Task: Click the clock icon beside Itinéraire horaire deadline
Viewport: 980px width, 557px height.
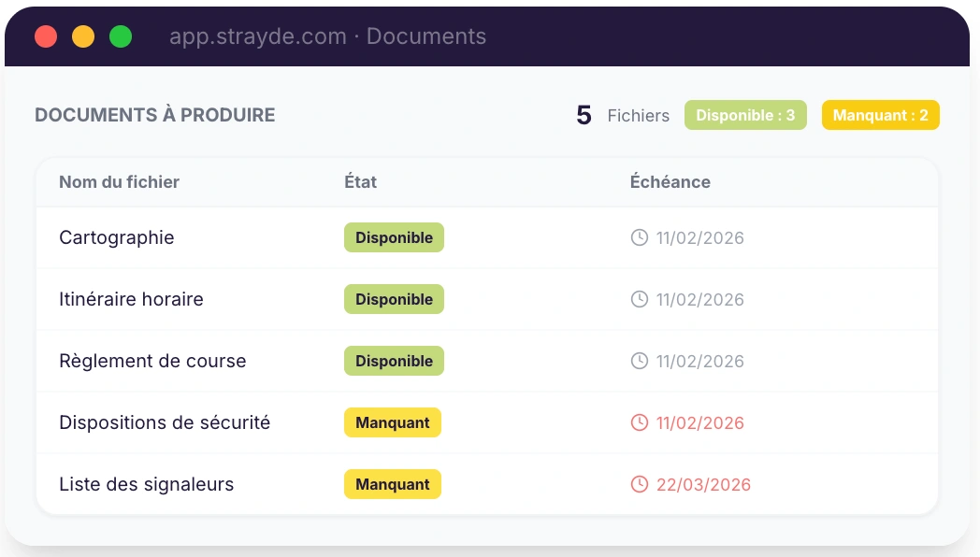Action: coord(640,299)
